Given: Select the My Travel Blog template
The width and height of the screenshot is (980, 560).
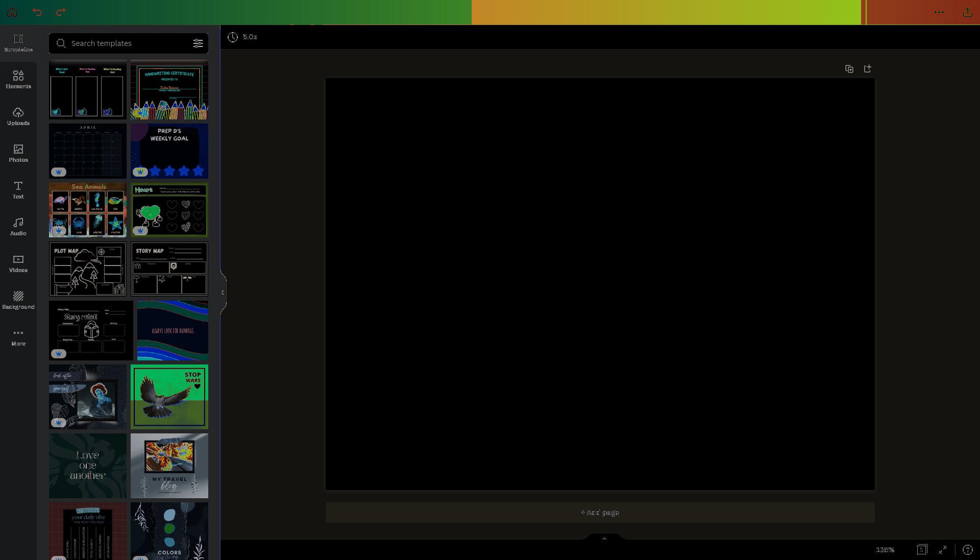Looking at the screenshot, I should (169, 466).
